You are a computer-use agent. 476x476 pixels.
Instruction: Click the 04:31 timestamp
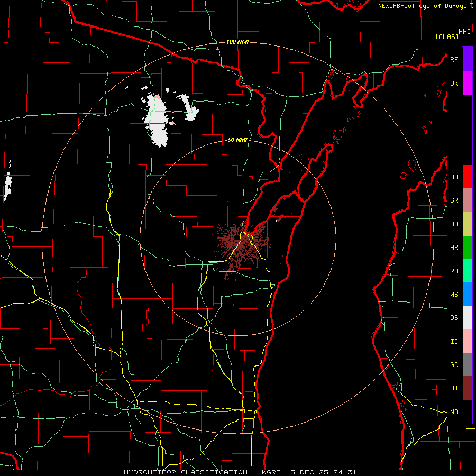[x=344, y=472]
